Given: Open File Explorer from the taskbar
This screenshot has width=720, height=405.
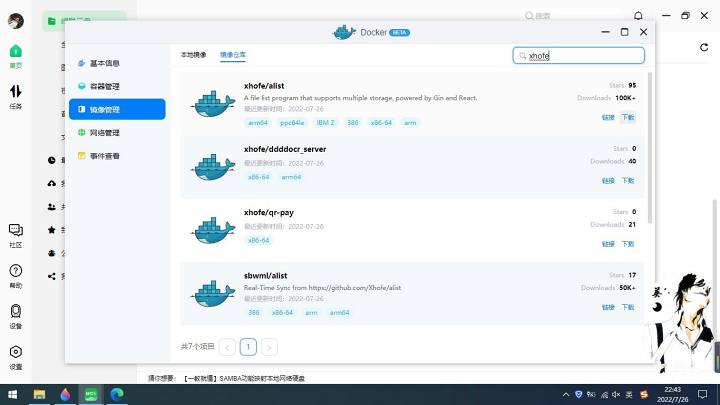Looking at the screenshot, I should click(39, 394).
